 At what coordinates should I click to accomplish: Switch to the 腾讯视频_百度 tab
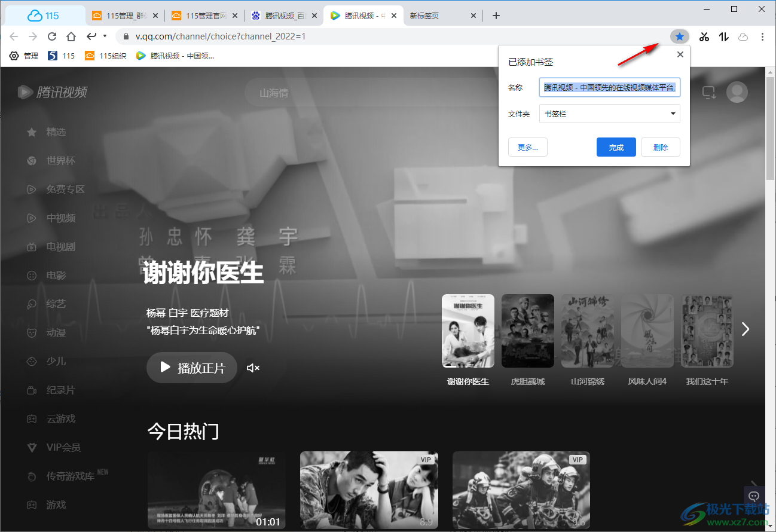(283, 16)
